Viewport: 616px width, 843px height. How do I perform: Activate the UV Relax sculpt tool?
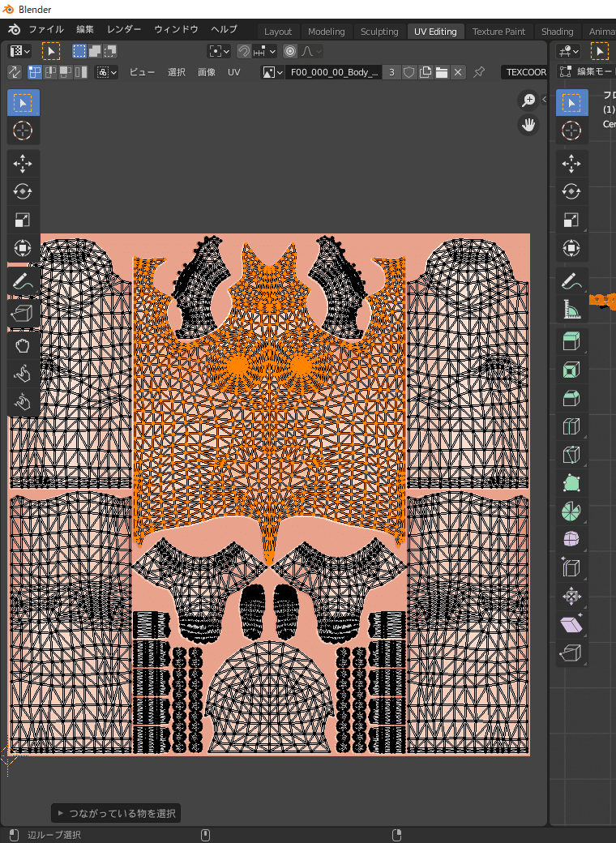[24, 374]
